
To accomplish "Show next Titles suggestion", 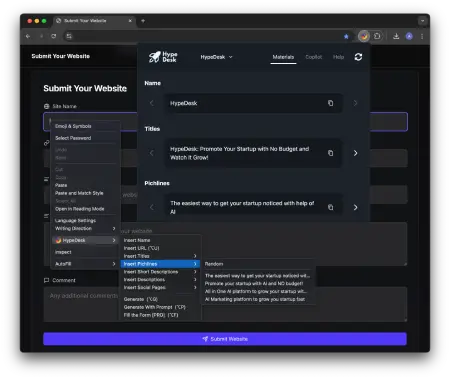I will [x=355, y=153].
